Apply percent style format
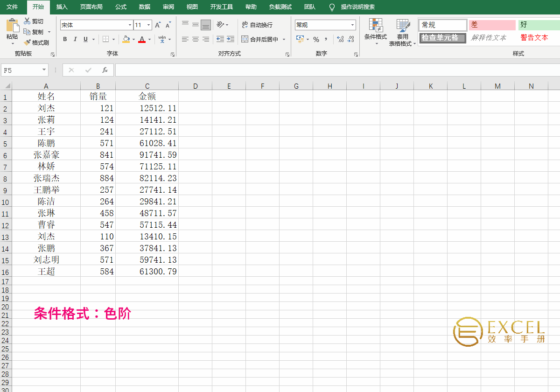 tap(316, 39)
